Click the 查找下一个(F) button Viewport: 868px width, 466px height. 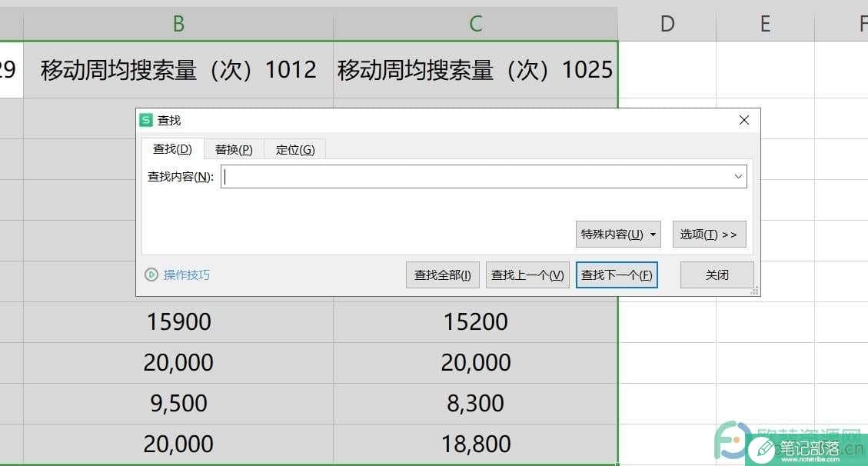click(617, 275)
